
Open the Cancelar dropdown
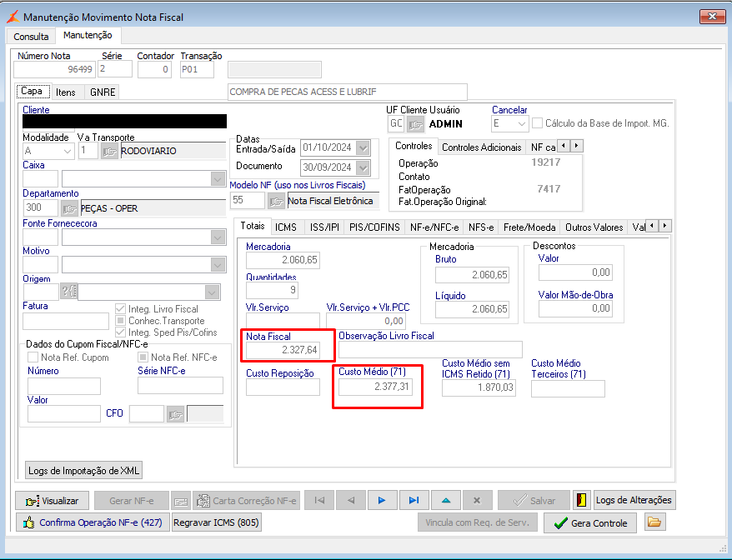[521, 123]
